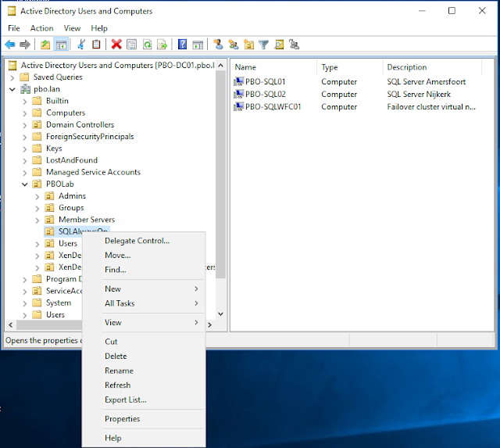Click the SQL Server Nijkerk description
500x448 pixels.
tap(419, 94)
